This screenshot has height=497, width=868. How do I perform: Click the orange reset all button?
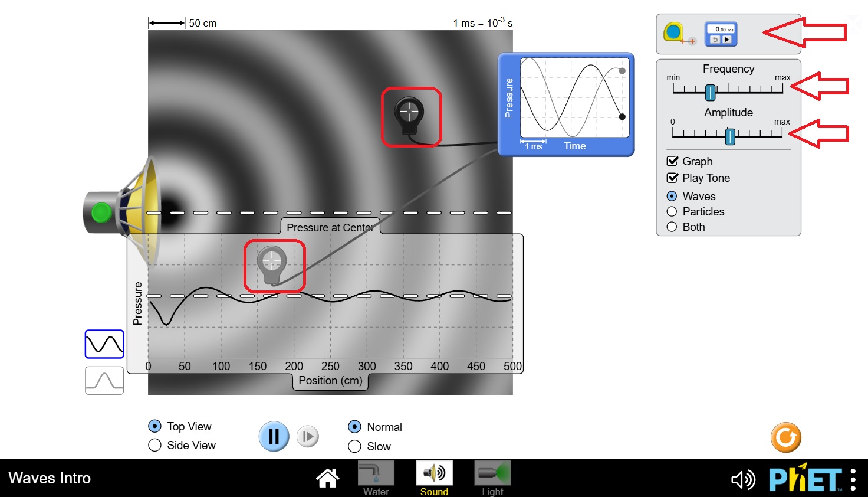click(x=785, y=438)
